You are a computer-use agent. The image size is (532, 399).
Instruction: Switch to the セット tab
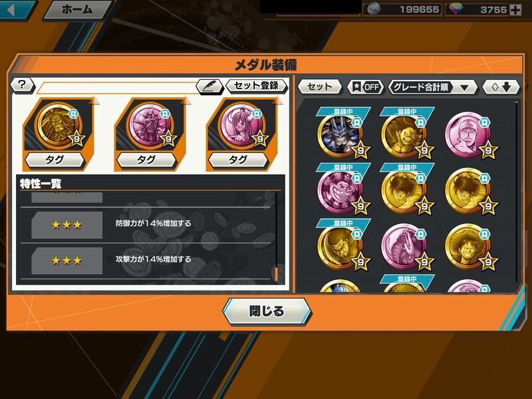(x=319, y=86)
